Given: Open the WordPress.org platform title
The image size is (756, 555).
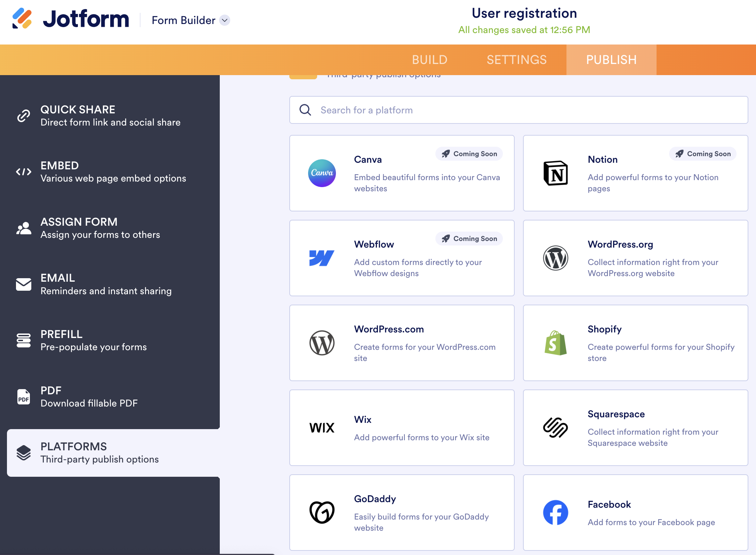Looking at the screenshot, I should 620,244.
